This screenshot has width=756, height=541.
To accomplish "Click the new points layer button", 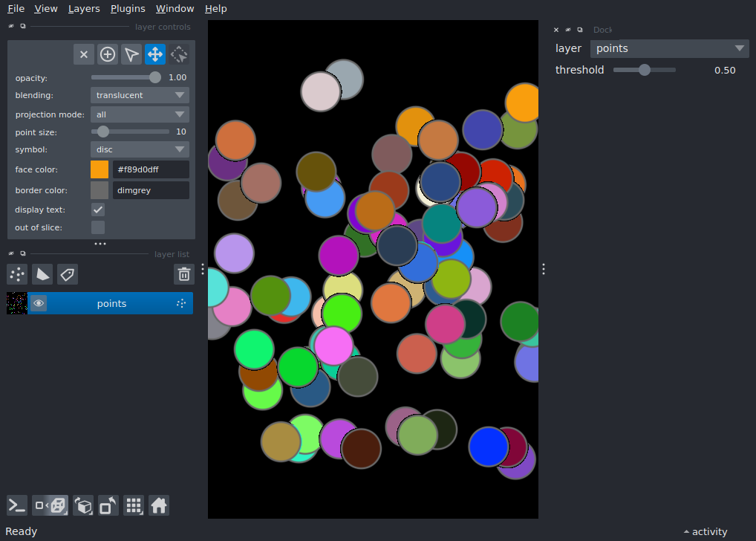I will pos(17,274).
